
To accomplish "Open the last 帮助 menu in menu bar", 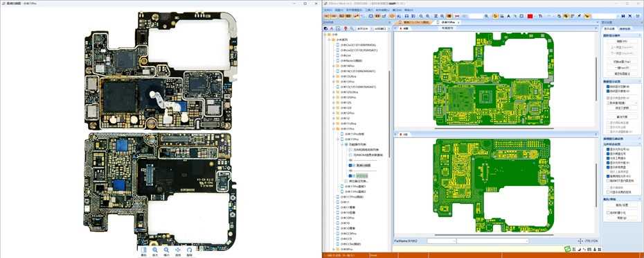I will click(409, 9).
